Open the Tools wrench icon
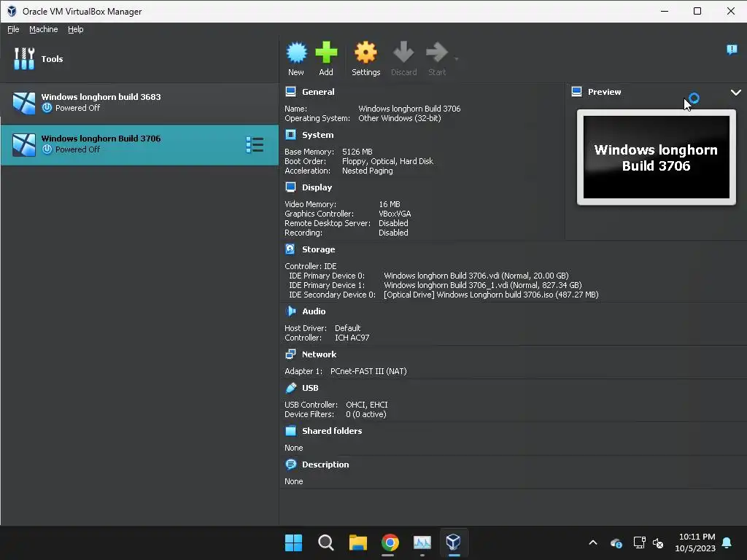Screen dimensions: 747x560 tap(24, 58)
